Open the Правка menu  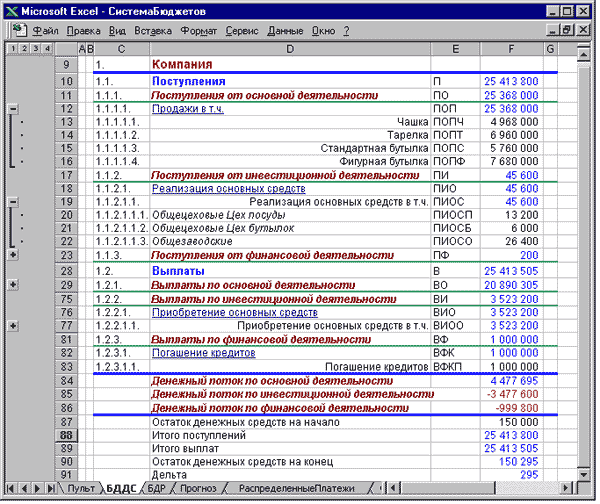[83, 31]
